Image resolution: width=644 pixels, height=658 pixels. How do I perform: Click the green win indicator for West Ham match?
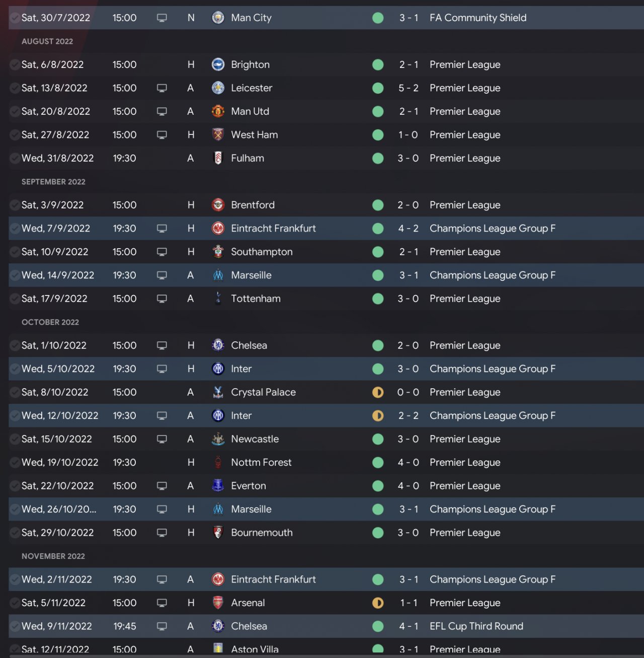[378, 135]
